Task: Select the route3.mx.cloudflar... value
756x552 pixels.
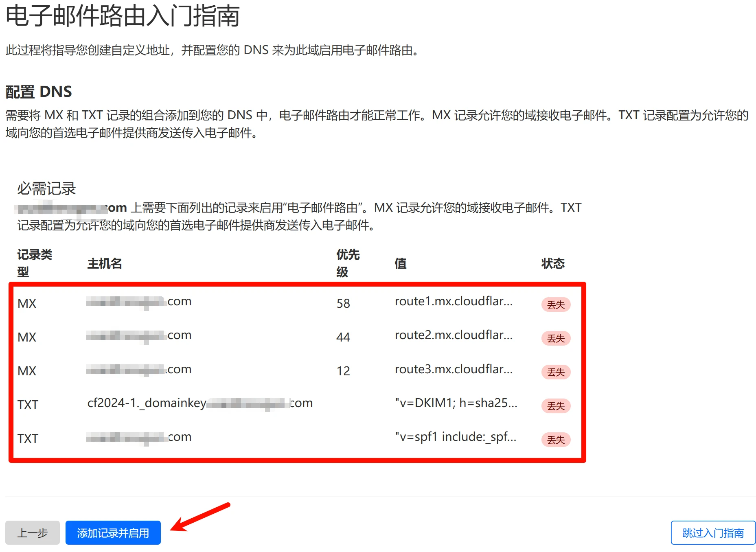Action: click(454, 369)
